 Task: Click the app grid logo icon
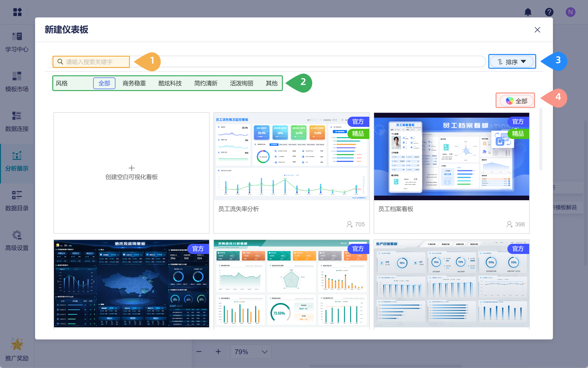click(17, 12)
